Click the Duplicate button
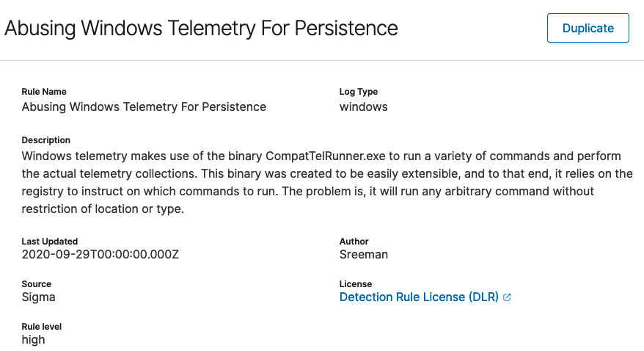Viewport: 644px width, 351px height. point(588,29)
